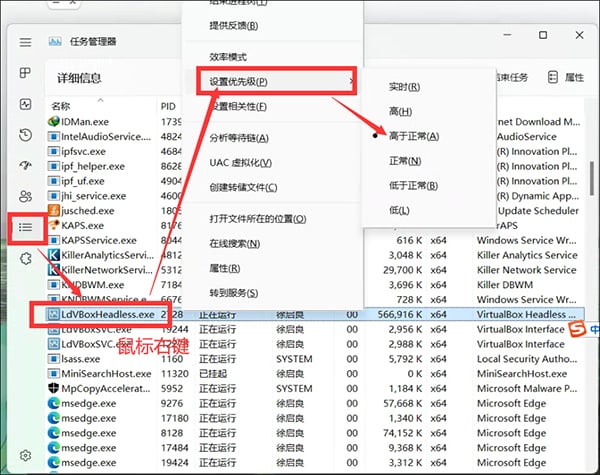Select the 实时(R) priority option
Viewport: 600px width, 475px height.
pos(404,87)
